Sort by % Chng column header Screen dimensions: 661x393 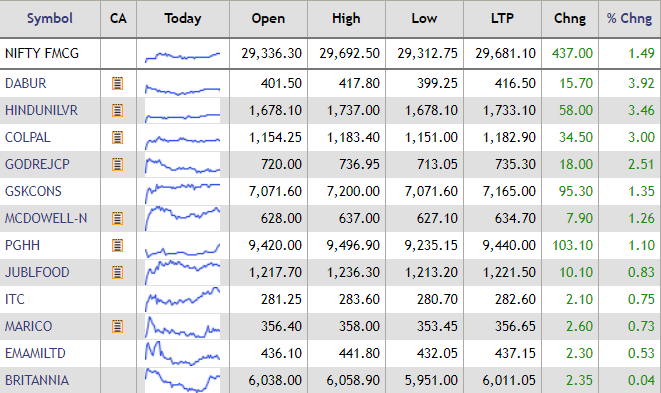pos(629,19)
